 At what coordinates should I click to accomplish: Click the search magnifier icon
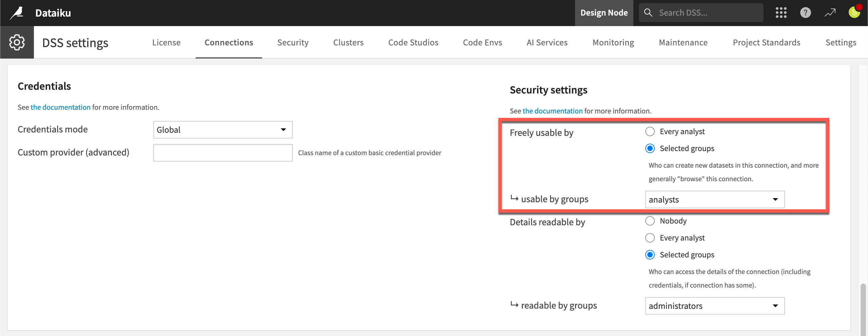coord(648,13)
